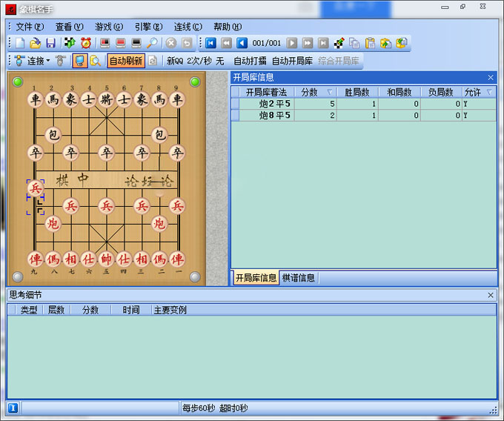Click the checkered flag icon in navigation toolbar

[339, 43]
